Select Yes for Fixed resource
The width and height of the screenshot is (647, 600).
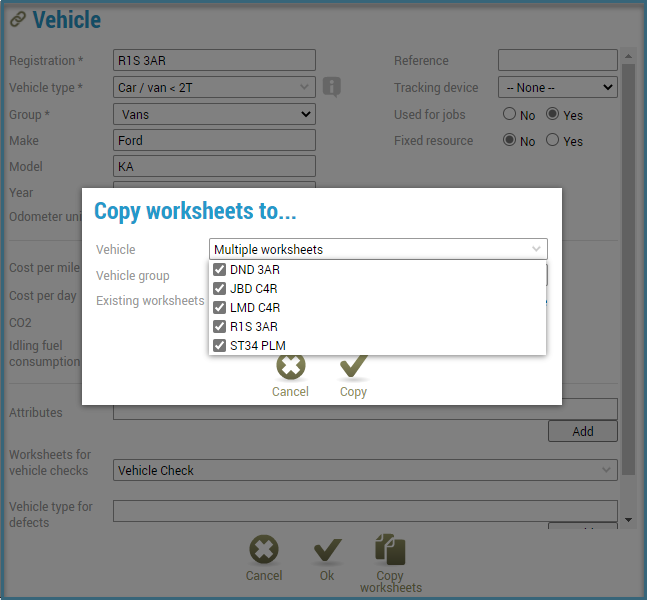(x=553, y=140)
